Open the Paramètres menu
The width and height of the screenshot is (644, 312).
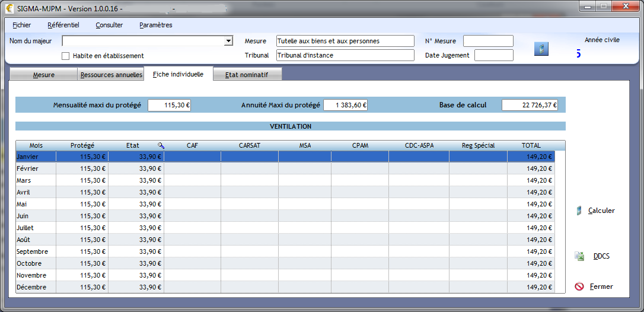pos(155,25)
